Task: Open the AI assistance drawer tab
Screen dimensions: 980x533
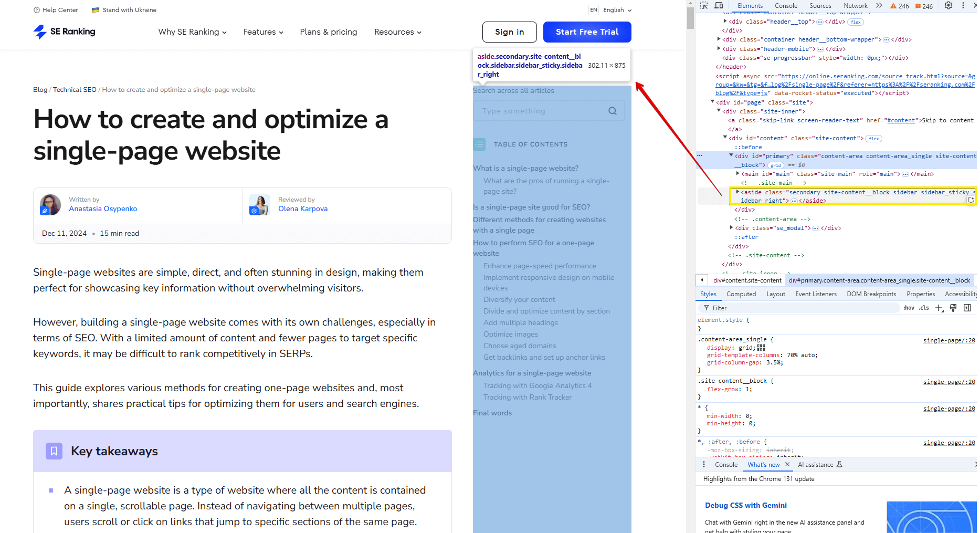Action: coord(820,465)
